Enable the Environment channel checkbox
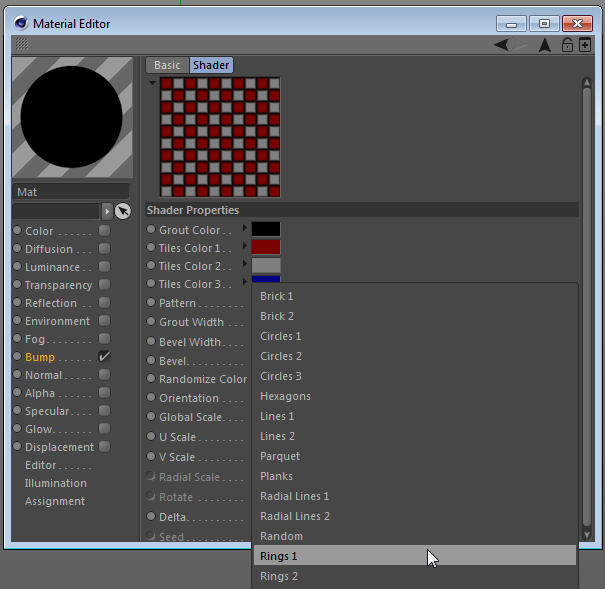 click(x=104, y=321)
